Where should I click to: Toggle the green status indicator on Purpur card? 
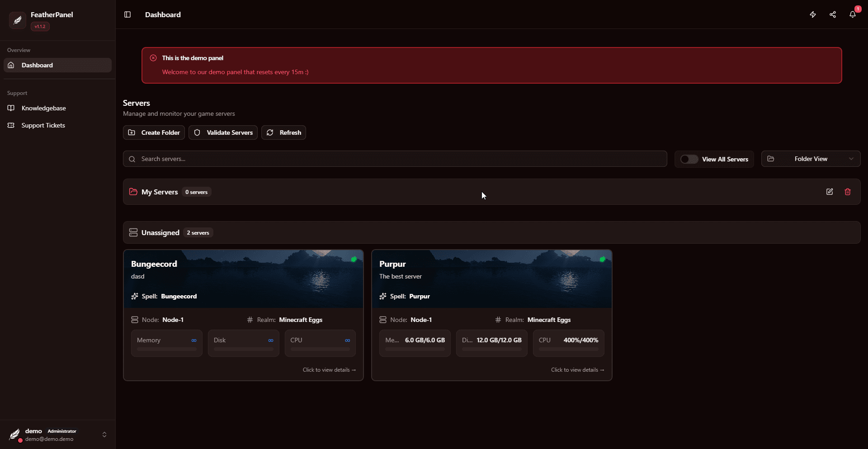pyautogui.click(x=603, y=259)
